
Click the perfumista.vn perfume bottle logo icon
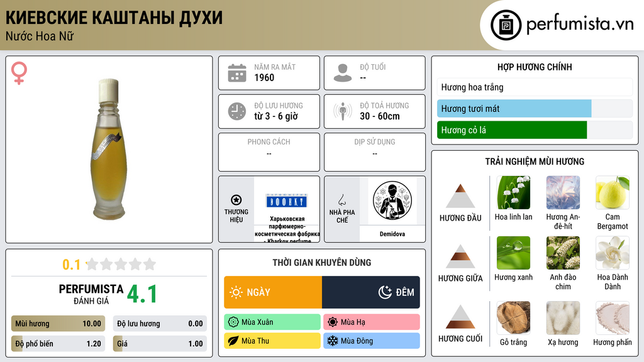pyautogui.click(x=506, y=25)
